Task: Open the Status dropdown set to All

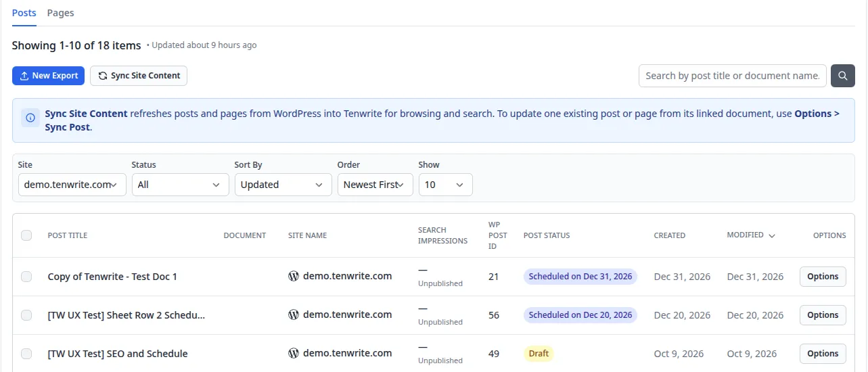Action: (x=181, y=185)
